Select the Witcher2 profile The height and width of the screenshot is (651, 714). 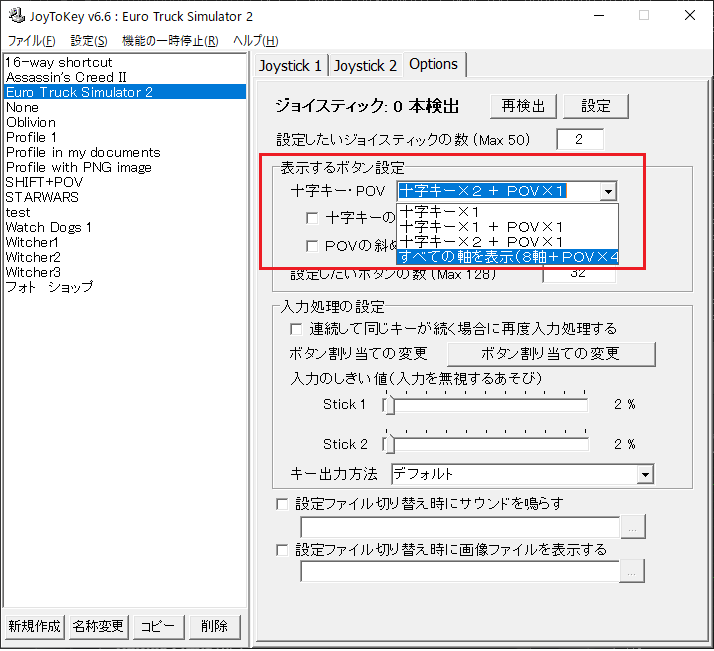tap(125, 258)
